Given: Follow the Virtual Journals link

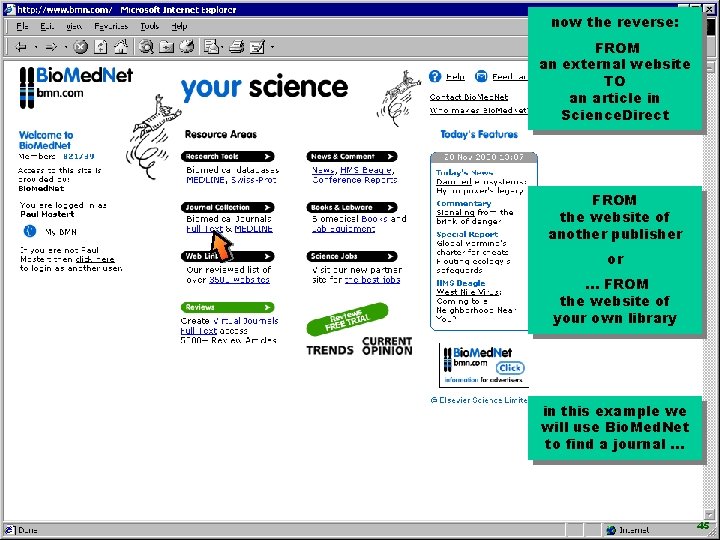Looking at the screenshot, I should coord(245,321).
